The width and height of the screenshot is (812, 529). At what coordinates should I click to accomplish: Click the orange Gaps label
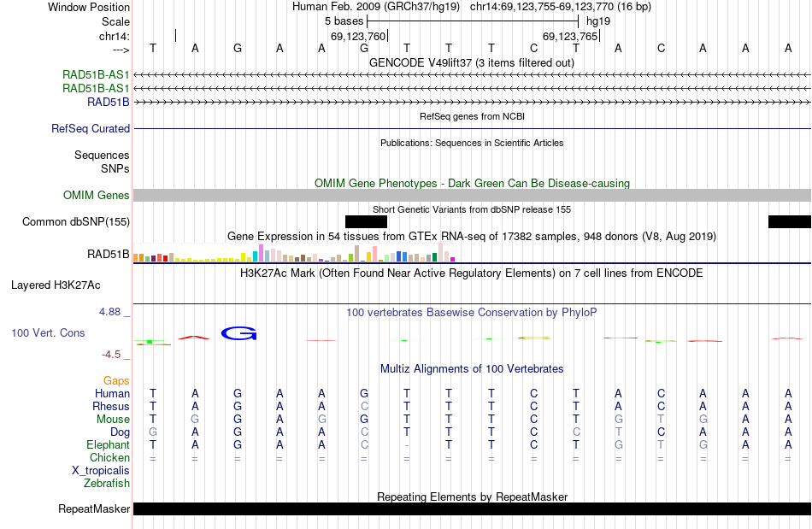pyautogui.click(x=116, y=380)
